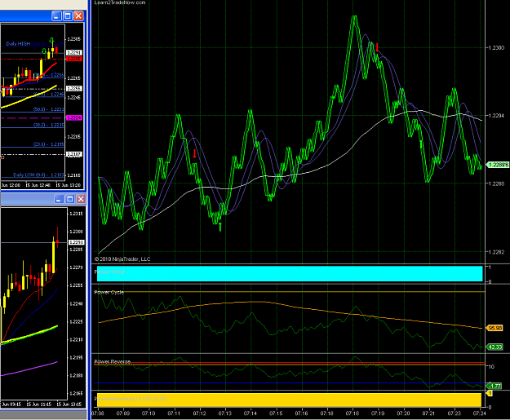Click the Daily LOW (0.0) - 1.2163 label
510x420 pixels.
coord(38,175)
